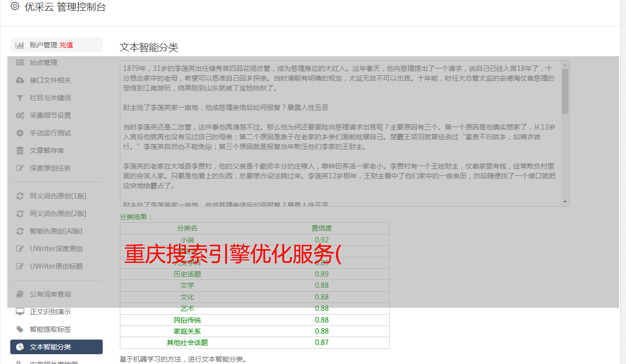Click the refresh icon for 同义词伪原创[1版]

(20, 196)
